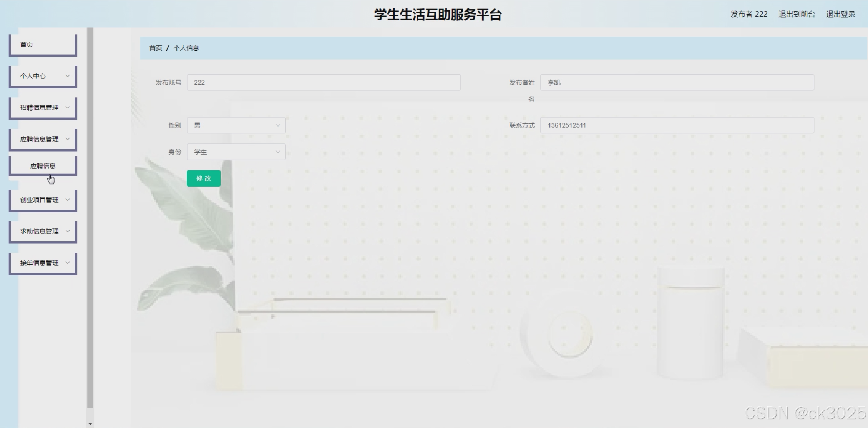Click the sidebar scroll-down arrow
The height and width of the screenshot is (428, 868).
[x=90, y=424]
